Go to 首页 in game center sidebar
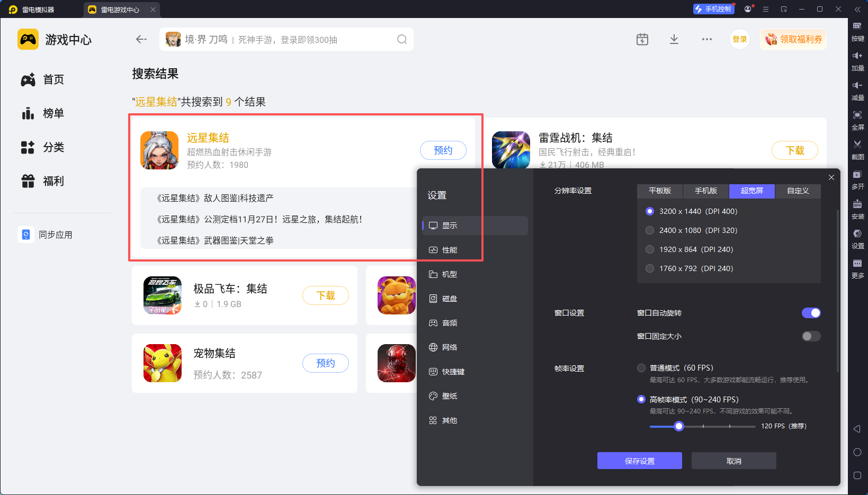The width and height of the screenshot is (868, 495). tap(42, 79)
